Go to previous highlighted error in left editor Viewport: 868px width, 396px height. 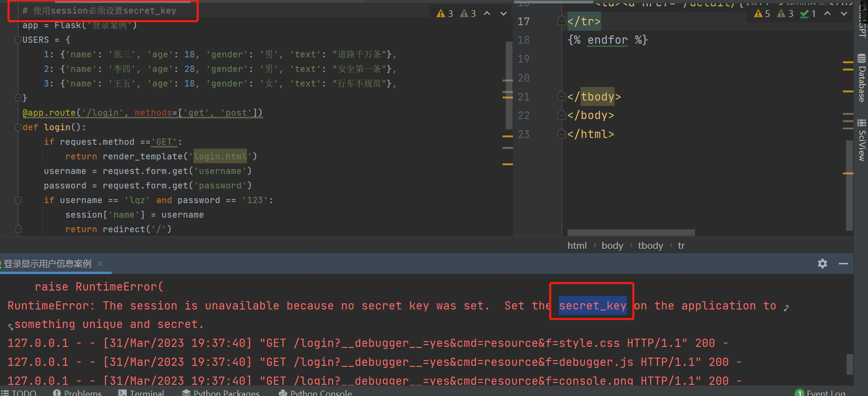[x=487, y=14]
